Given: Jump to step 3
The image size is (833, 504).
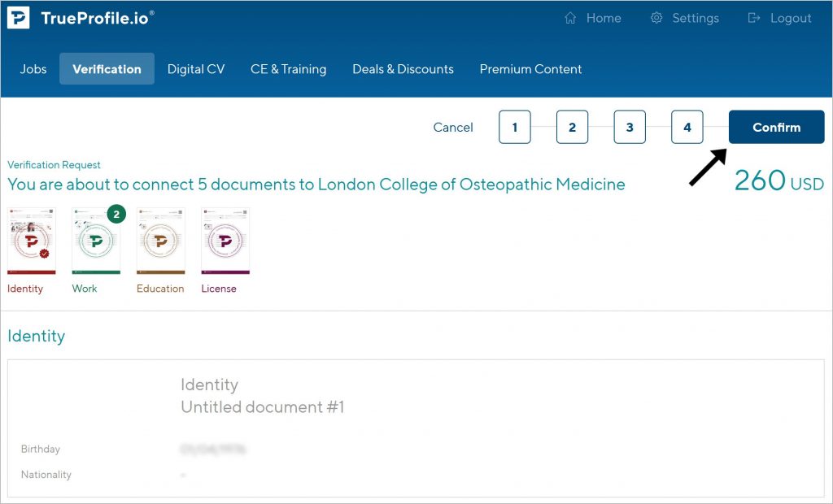Looking at the screenshot, I should [630, 127].
